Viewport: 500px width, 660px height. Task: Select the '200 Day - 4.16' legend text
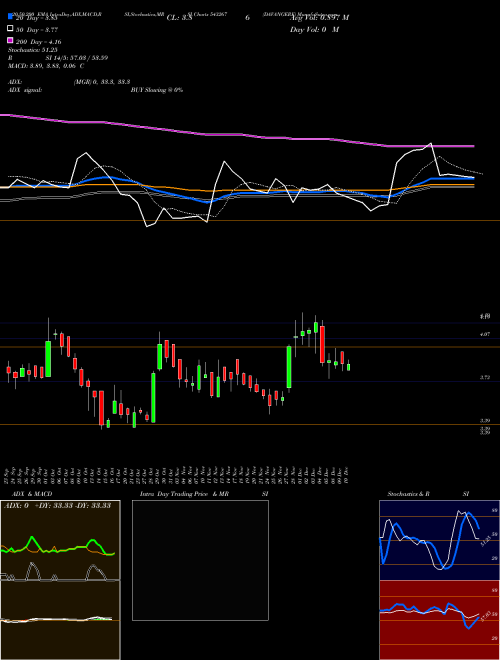coord(39,42)
